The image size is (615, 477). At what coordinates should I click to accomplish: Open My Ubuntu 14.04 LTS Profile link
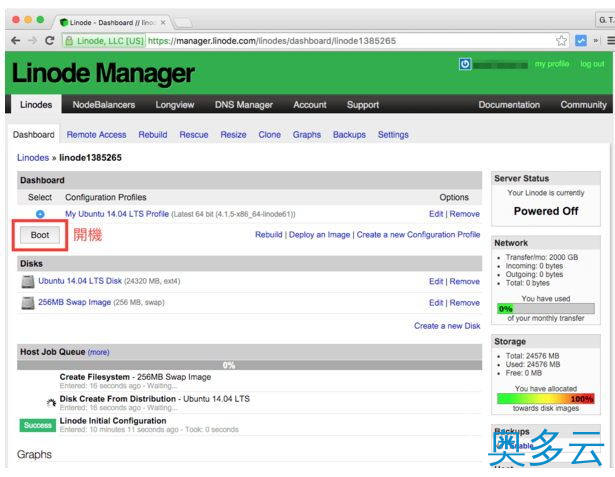tap(117, 214)
